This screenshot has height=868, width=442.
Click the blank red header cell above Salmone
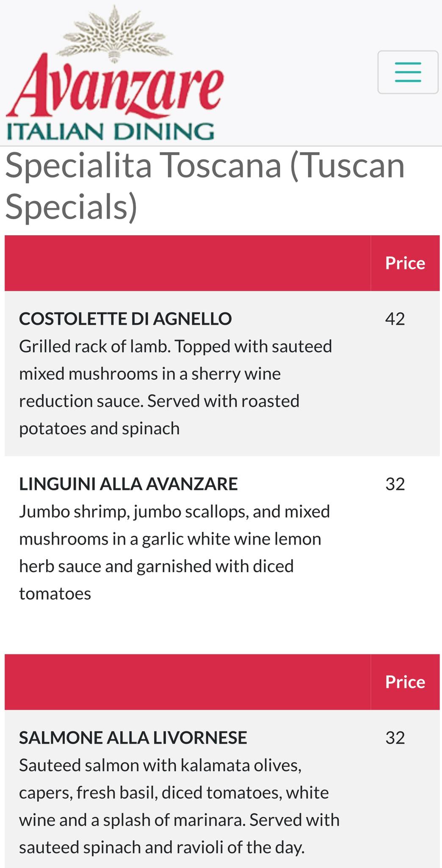pos(188,682)
